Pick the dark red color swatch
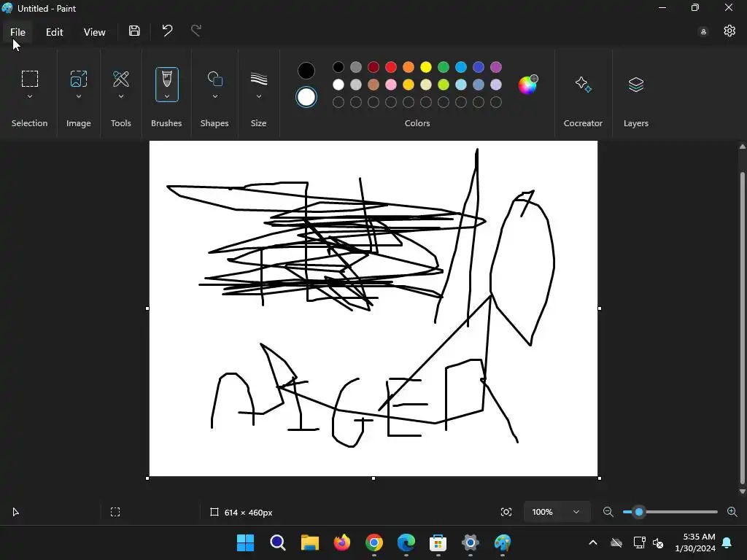This screenshot has height=560, width=747. point(373,67)
